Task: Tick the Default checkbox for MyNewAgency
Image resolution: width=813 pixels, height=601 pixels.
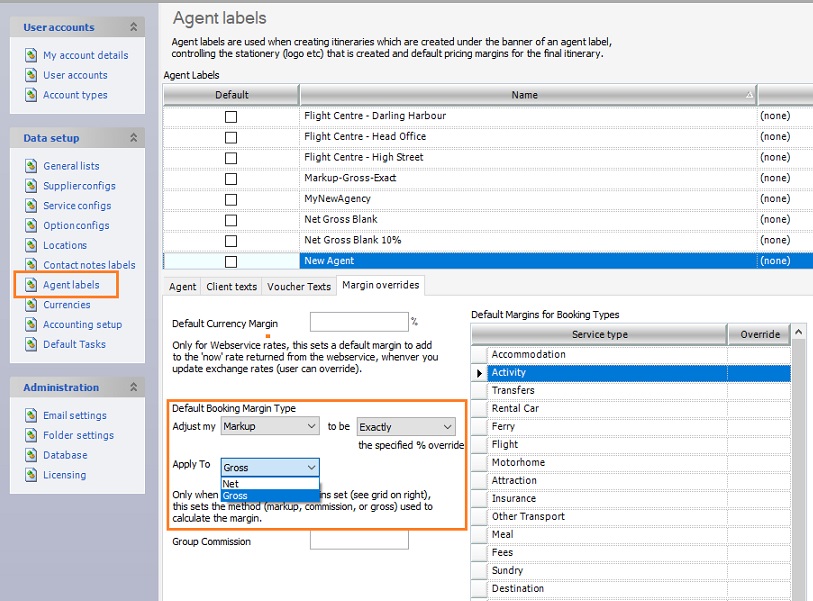Action: click(x=231, y=200)
